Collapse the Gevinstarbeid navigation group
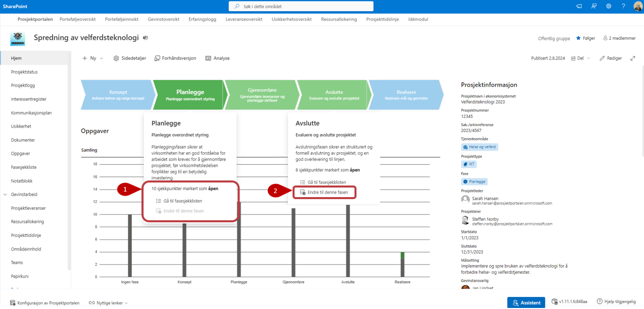Image resolution: width=644 pixels, height=309 pixels. (6, 194)
